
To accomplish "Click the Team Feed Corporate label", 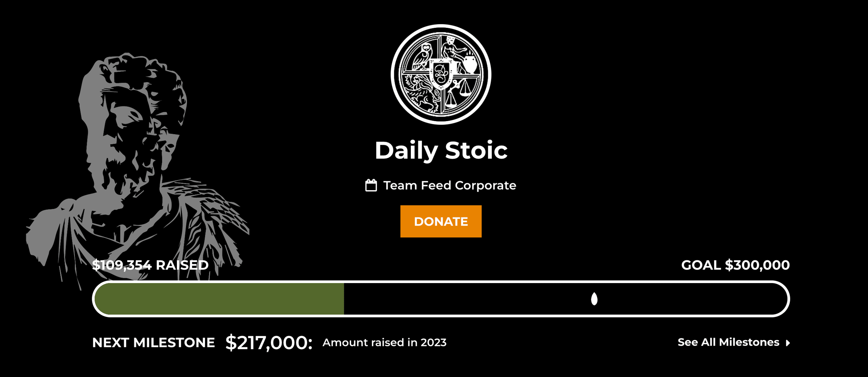I will tap(450, 185).
